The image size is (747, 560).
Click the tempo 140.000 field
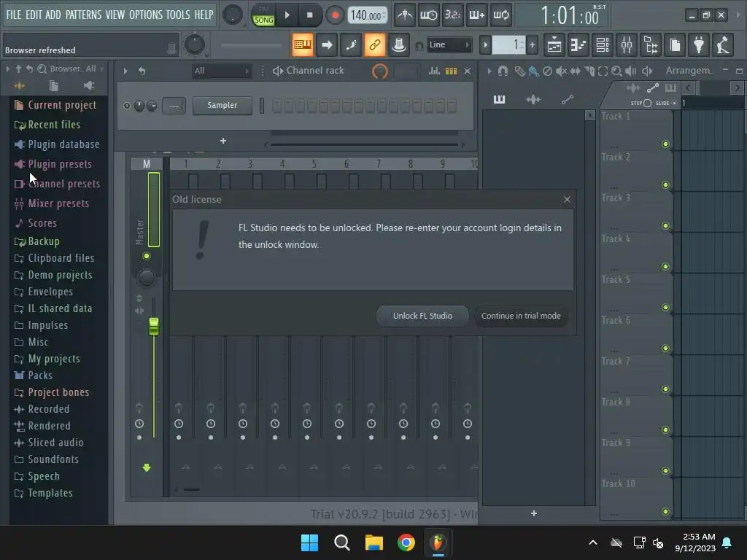coord(367,15)
